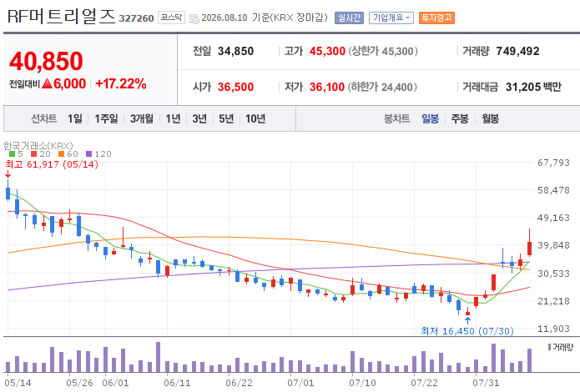
Task: Click the 67,793 price axis label
Action: (553, 163)
